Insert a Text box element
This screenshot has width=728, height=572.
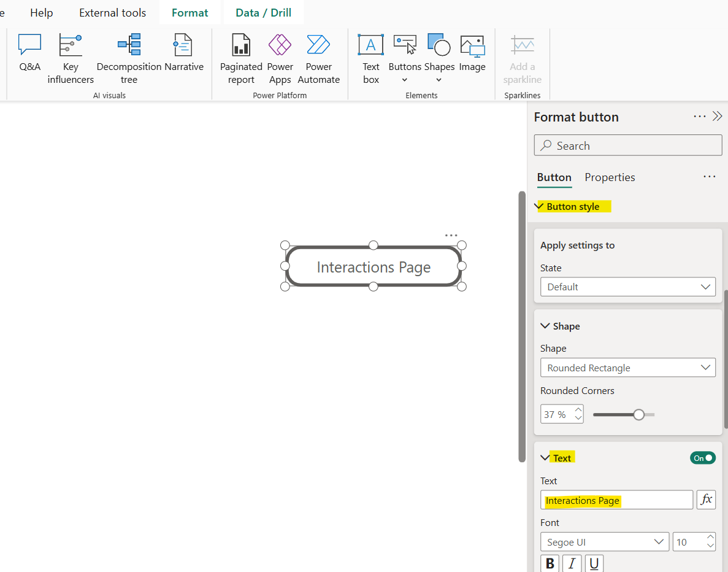click(x=370, y=52)
